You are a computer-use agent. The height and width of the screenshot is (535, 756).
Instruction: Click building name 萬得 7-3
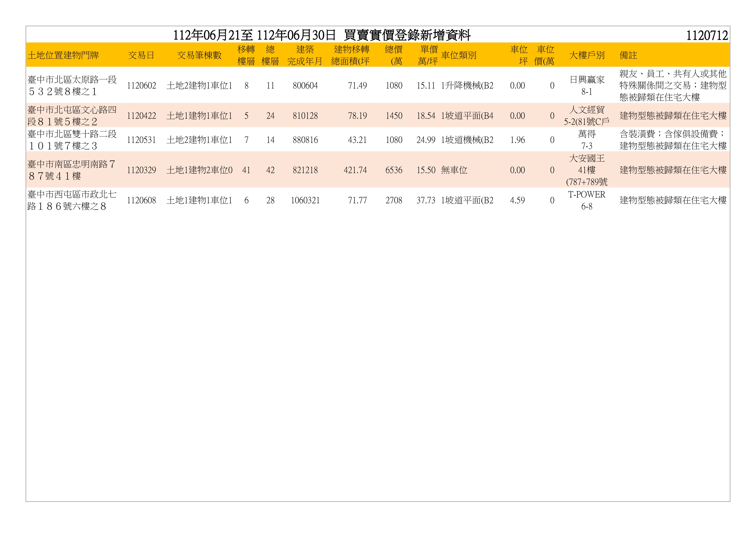pos(587,140)
